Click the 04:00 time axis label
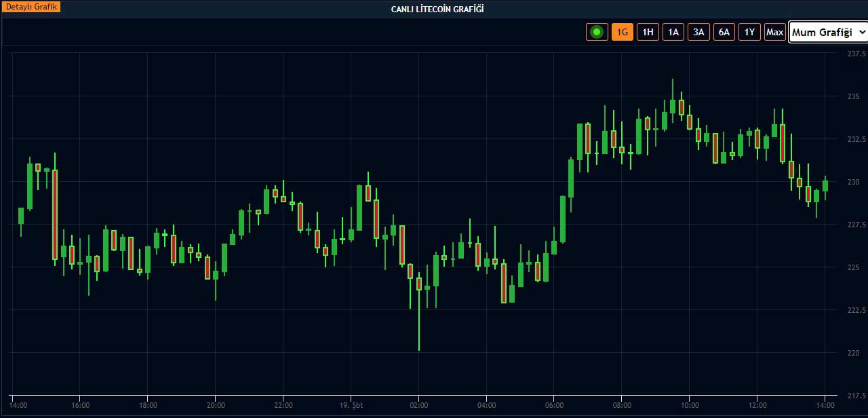This screenshot has height=418, width=868. (487, 405)
